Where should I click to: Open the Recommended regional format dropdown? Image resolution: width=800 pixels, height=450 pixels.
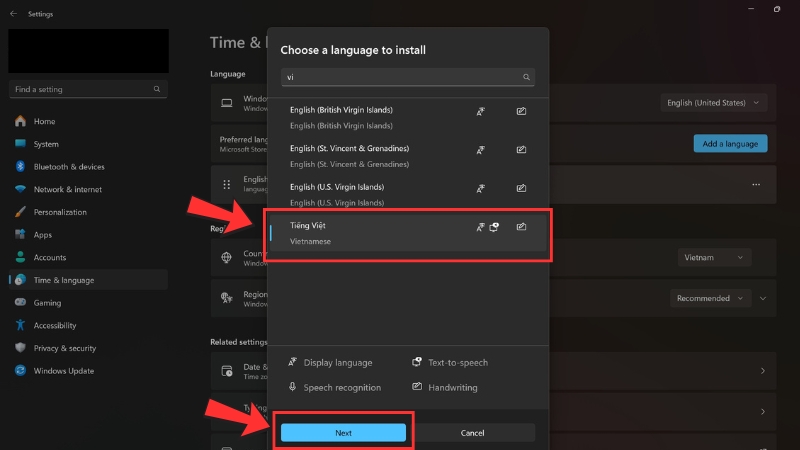click(710, 298)
